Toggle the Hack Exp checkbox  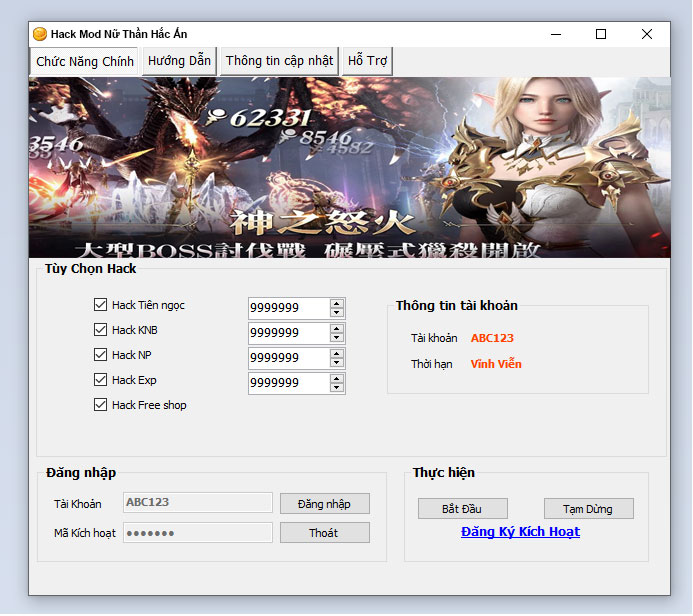point(100,380)
